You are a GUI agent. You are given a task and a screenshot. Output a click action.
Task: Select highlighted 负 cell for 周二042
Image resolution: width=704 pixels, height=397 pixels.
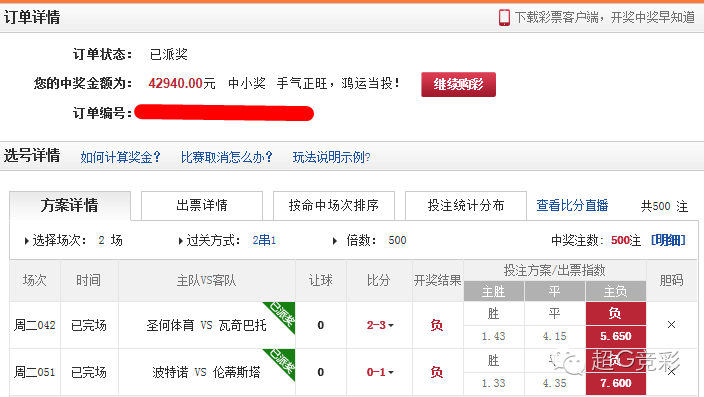(616, 313)
